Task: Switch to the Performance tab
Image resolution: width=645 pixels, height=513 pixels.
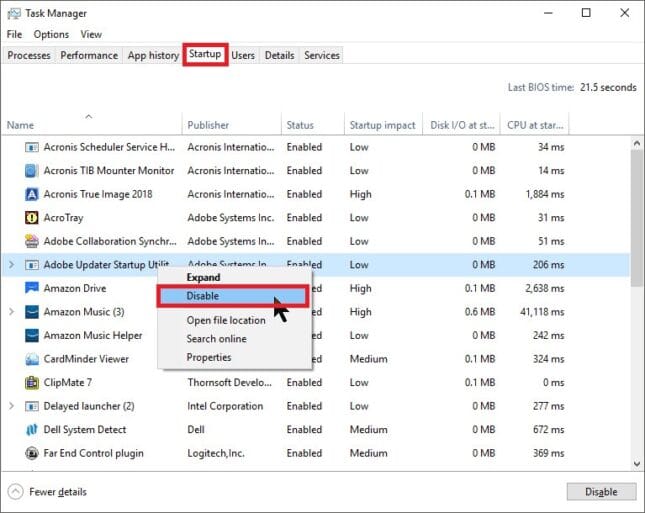Action: click(89, 55)
